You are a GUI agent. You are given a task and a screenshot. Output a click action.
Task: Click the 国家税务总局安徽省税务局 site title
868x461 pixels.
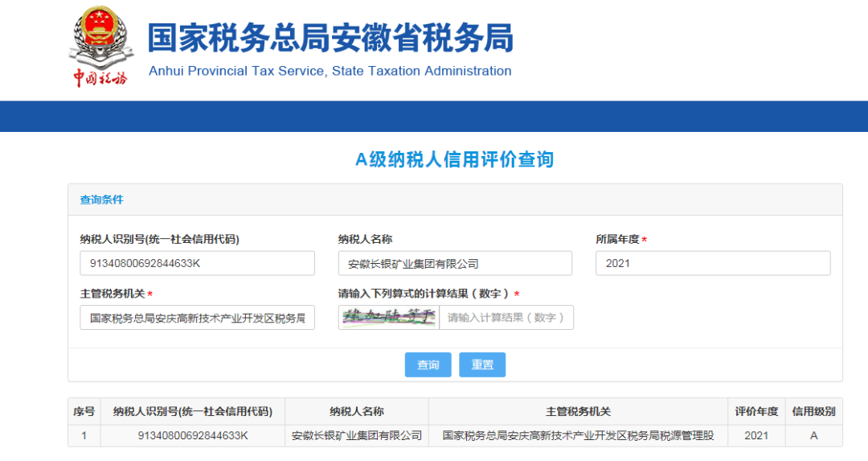pos(330,39)
